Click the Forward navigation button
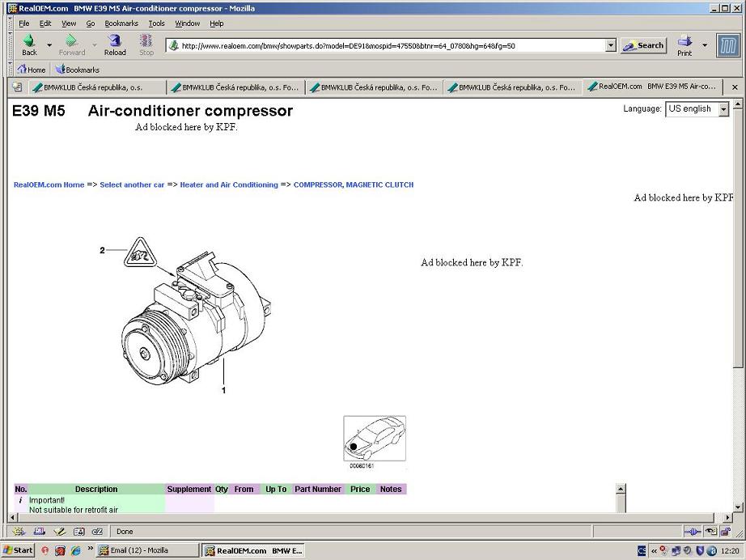This screenshot has height=560, width=746. click(x=72, y=45)
